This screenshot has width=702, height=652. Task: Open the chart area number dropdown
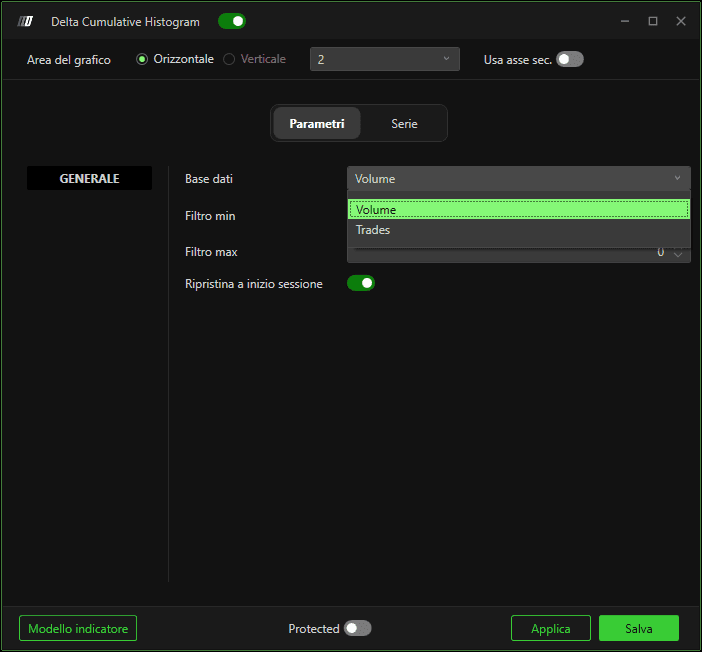click(385, 59)
